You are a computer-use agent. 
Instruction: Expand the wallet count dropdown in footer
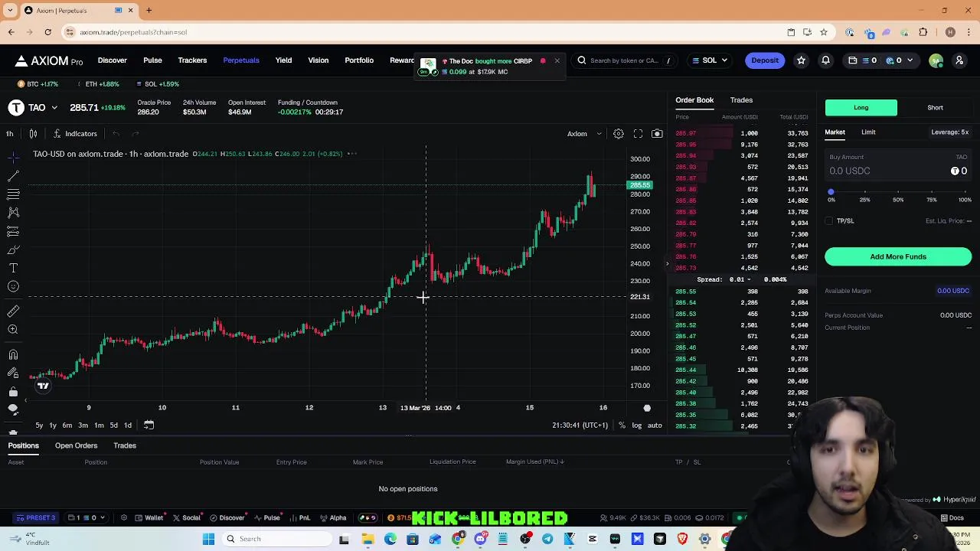[x=86, y=518]
